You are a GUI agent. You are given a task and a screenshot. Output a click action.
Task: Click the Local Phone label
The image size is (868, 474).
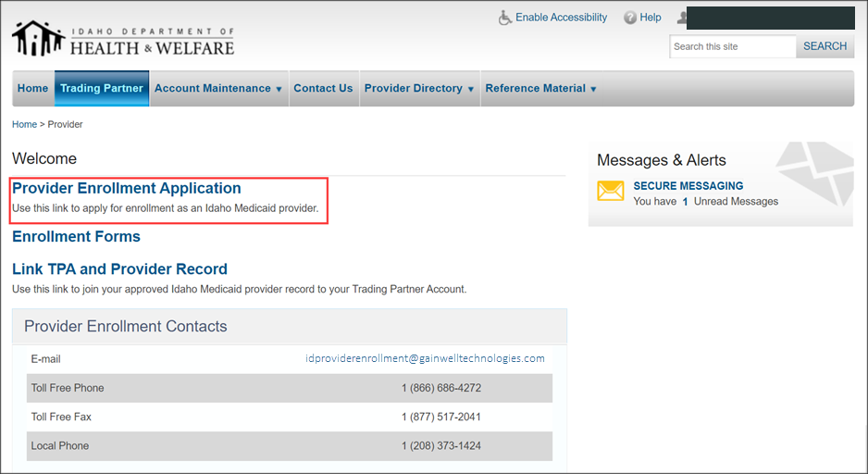click(x=60, y=445)
